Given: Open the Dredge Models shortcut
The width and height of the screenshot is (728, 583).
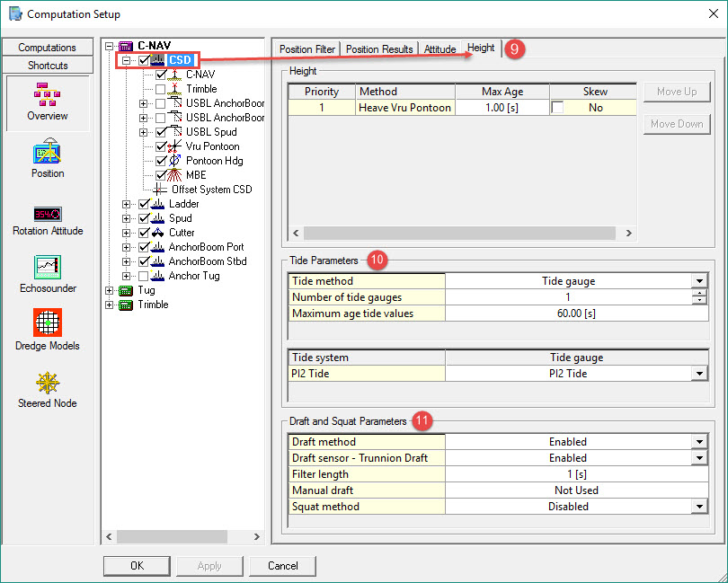Looking at the screenshot, I should point(48,323).
